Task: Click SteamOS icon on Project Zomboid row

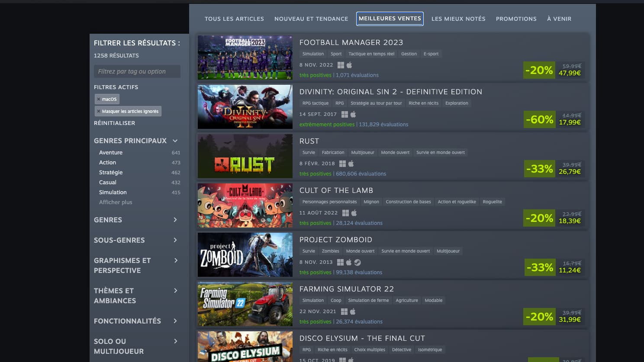Action: coord(357,262)
